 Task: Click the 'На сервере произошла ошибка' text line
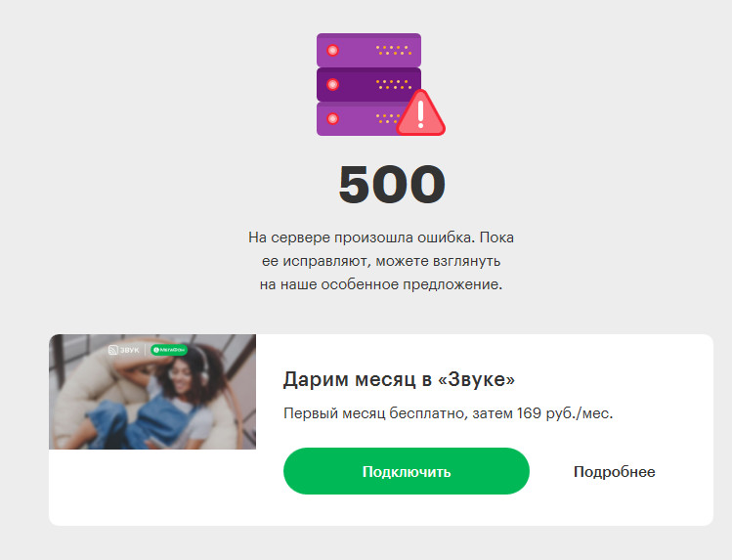[x=381, y=237]
